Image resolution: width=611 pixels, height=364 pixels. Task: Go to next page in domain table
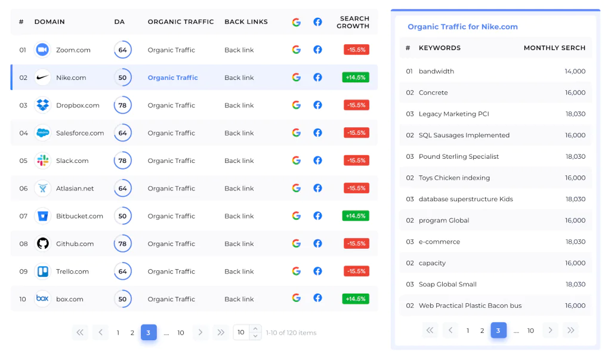click(200, 332)
